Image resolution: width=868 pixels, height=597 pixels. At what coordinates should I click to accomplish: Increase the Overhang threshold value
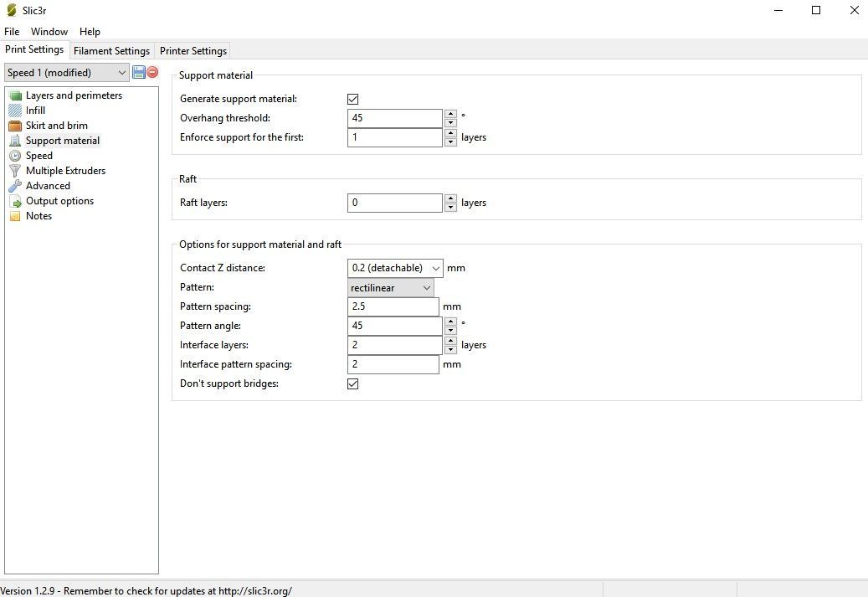click(x=450, y=114)
